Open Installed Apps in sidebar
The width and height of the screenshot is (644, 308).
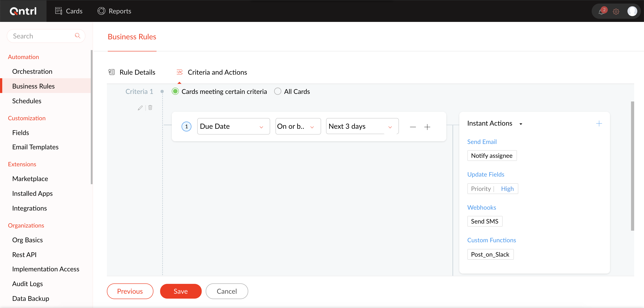32,193
